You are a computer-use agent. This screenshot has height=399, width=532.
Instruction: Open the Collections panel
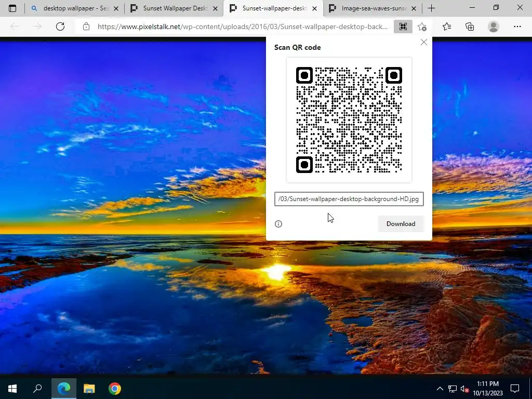pos(470,26)
